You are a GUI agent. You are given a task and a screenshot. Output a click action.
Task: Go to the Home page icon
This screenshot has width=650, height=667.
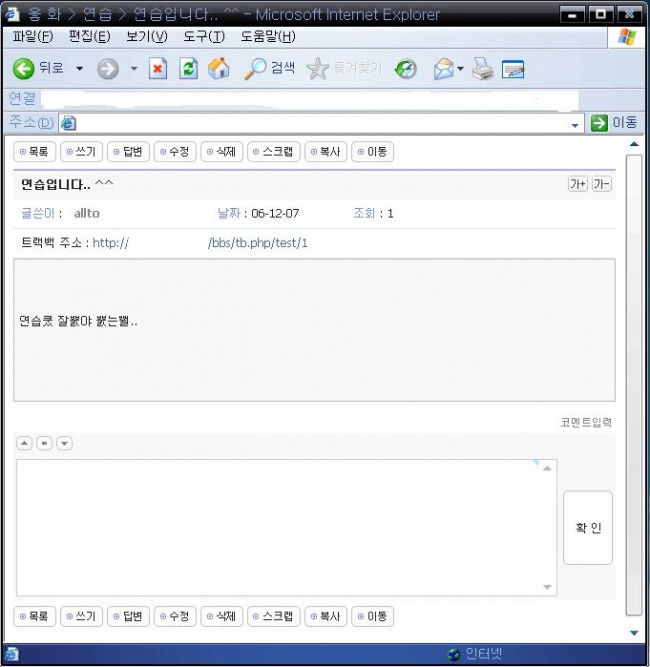pyautogui.click(x=219, y=68)
